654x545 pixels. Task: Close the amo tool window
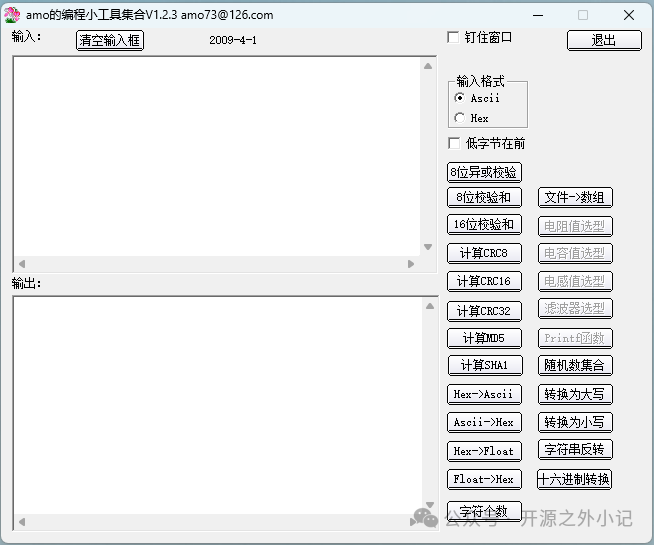coord(629,15)
